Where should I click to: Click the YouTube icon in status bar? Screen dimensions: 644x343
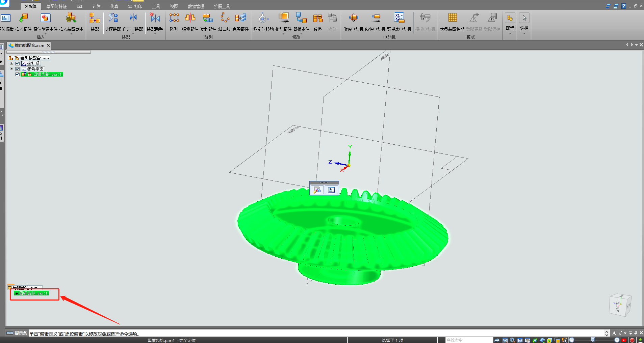coord(624,340)
